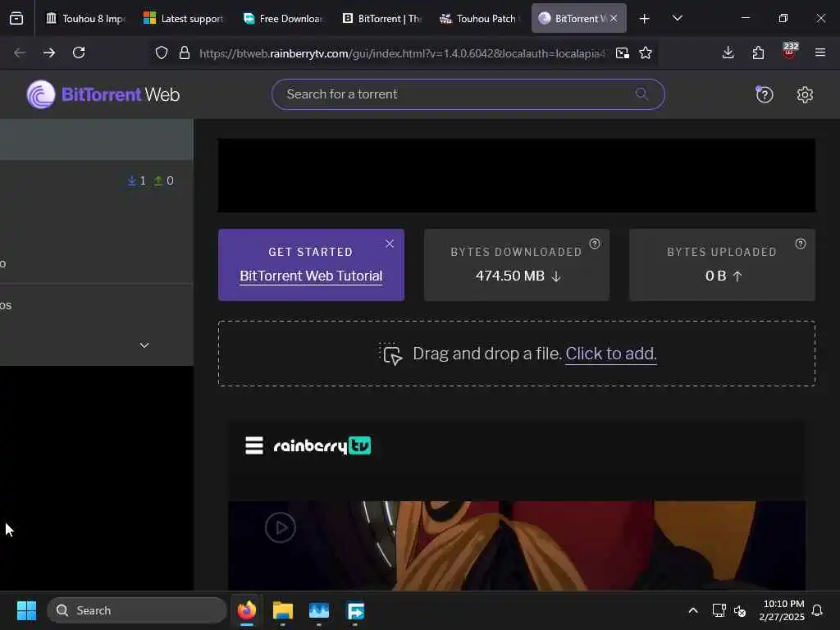Open the BitTorrent help question icon
The height and width of the screenshot is (630, 840).
click(764, 95)
